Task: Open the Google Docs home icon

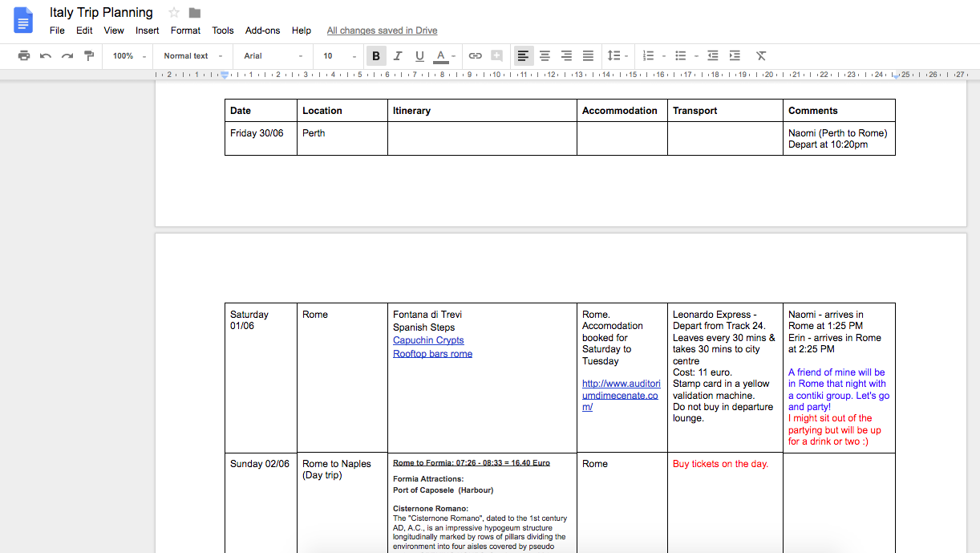Action: click(23, 20)
